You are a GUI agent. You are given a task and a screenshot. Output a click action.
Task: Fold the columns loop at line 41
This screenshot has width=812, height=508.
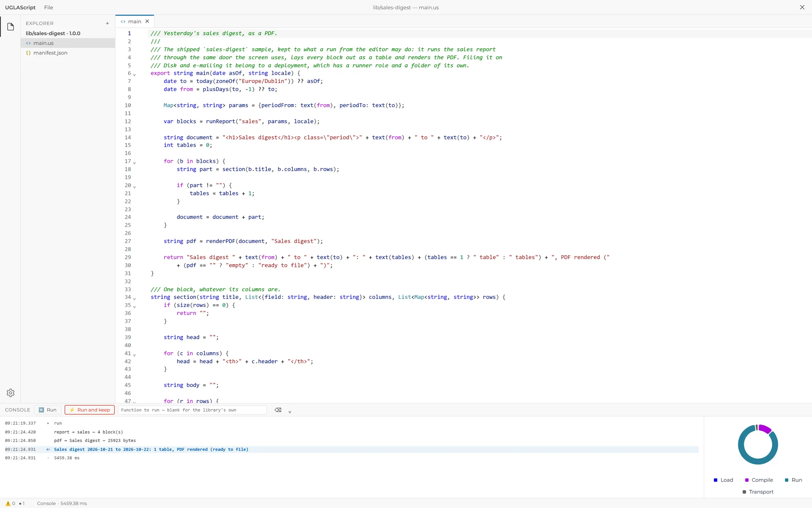(134, 355)
